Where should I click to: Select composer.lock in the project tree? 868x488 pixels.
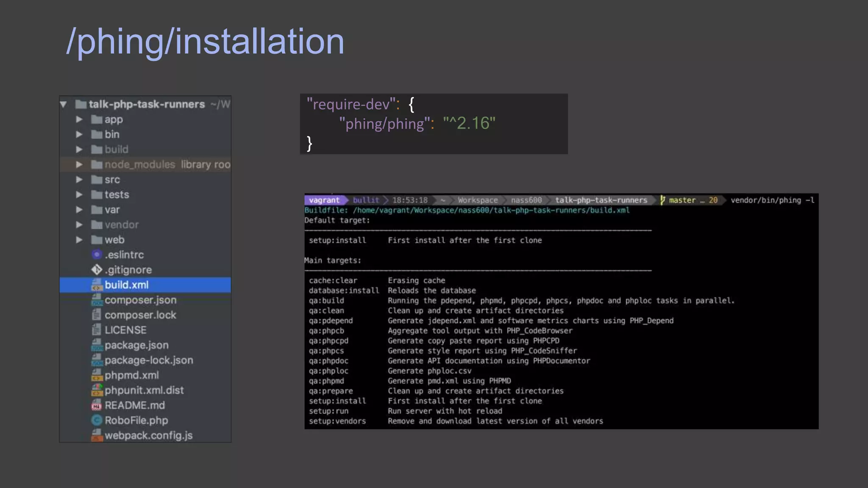tap(140, 315)
